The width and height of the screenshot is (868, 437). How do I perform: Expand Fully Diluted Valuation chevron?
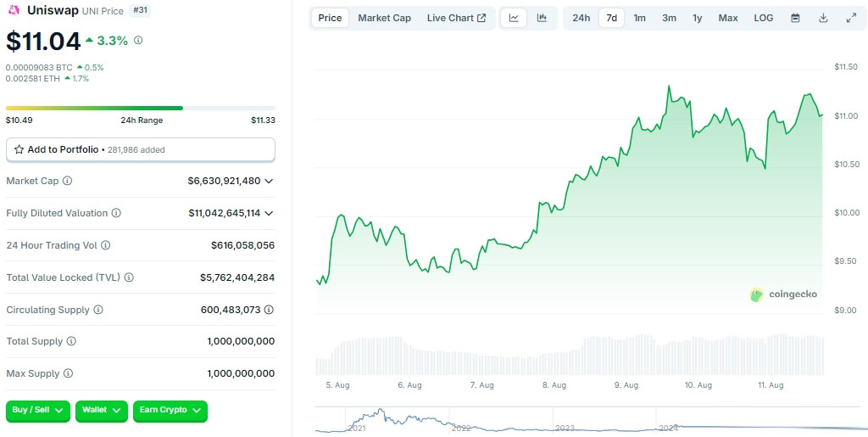[x=269, y=213]
